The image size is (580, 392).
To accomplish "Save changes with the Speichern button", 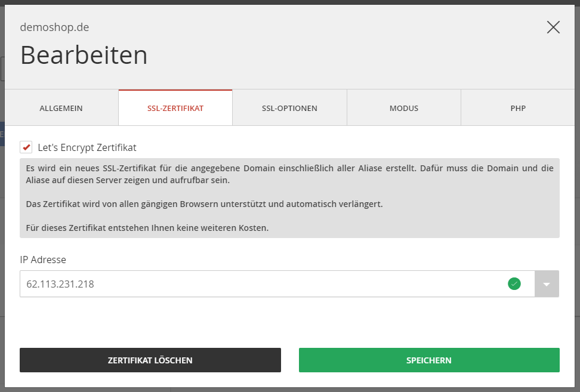I will (x=429, y=360).
